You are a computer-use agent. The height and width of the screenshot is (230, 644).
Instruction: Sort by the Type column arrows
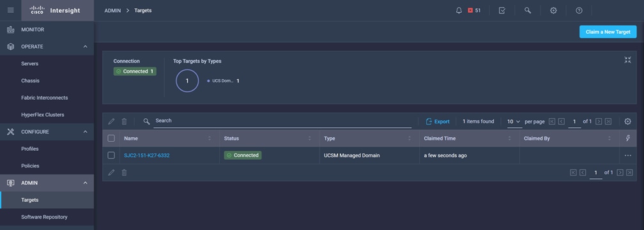(410, 139)
